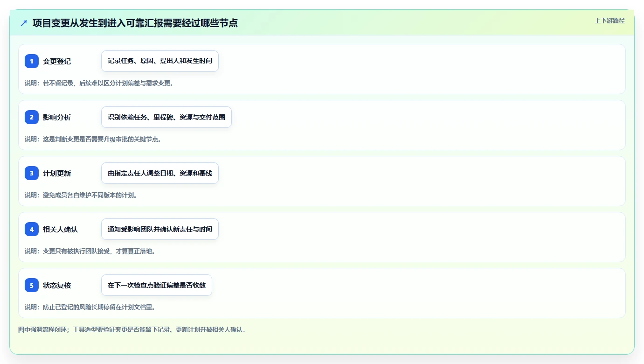Screen dimensions: 644x364
Task: Click the arrow icon beside the title
Action: [24, 23]
